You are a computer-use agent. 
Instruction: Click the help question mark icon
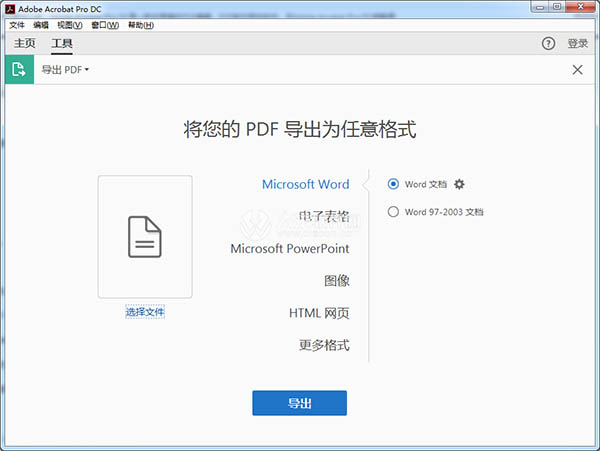pyautogui.click(x=548, y=43)
